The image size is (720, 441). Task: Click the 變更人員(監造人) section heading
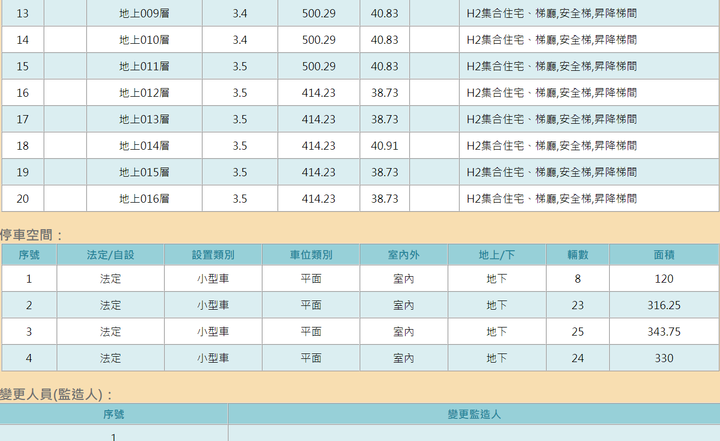56,395
